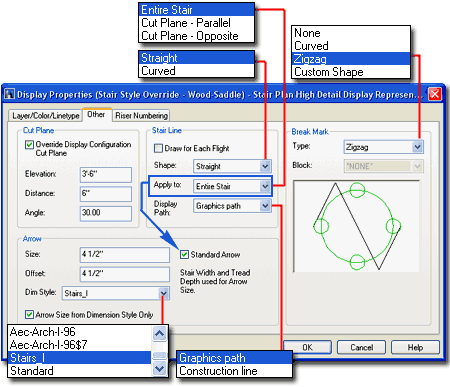Open the Riser Numbering tab

coord(141,116)
